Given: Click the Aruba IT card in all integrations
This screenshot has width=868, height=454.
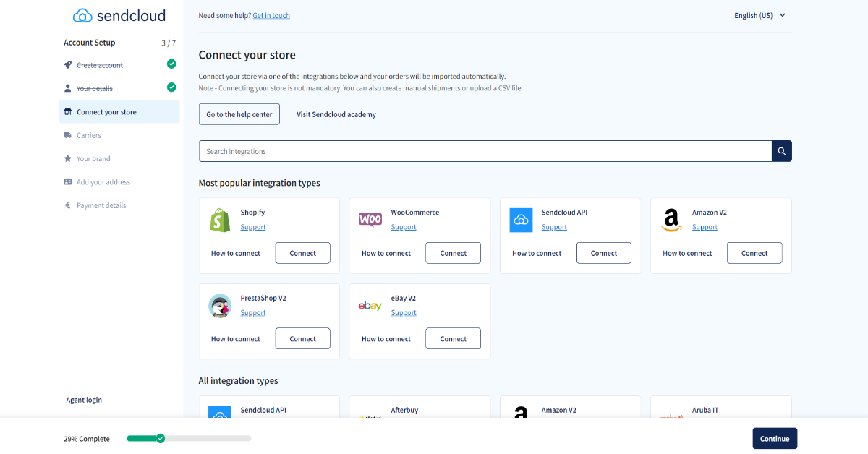Looking at the screenshot, I should coord(721,407).
